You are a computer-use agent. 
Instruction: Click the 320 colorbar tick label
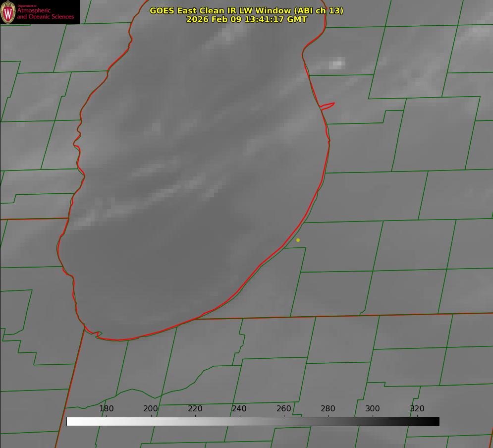[x=417, y=409]
